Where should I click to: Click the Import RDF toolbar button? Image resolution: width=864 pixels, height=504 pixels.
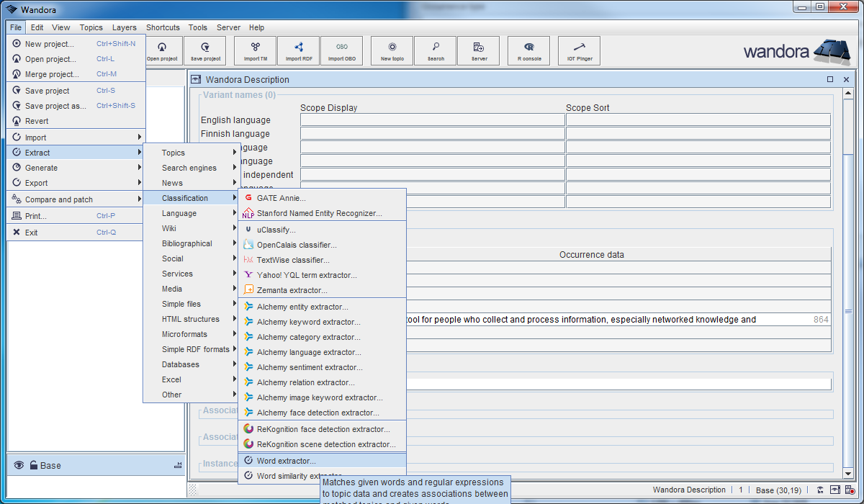(299, 50)
